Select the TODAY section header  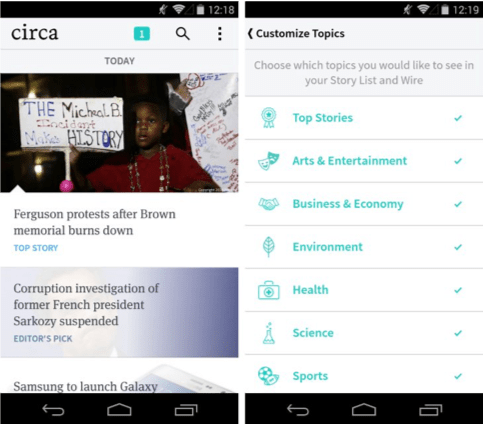[x=119, y=61]
